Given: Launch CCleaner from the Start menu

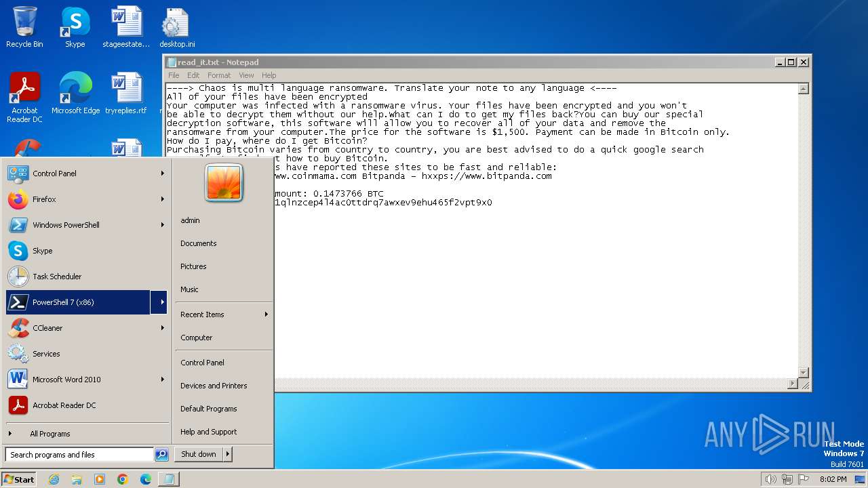Looking at the screenshot, I should click(x=86, y=328).
